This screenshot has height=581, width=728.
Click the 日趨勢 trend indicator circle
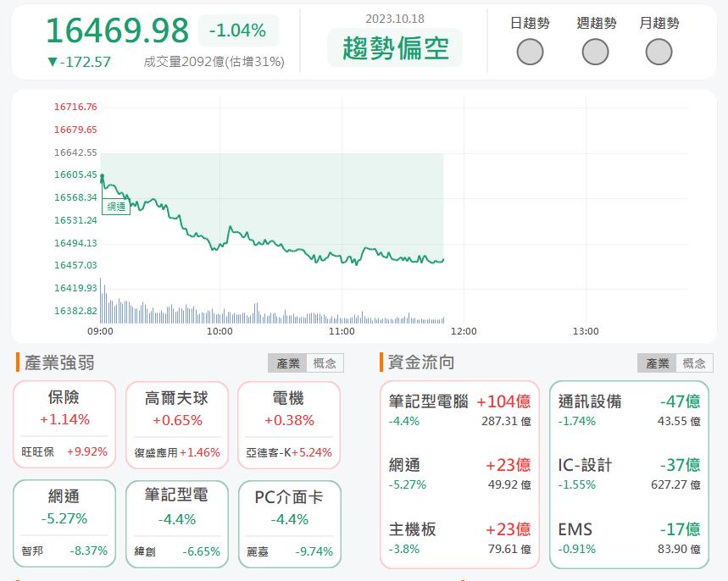530,52
